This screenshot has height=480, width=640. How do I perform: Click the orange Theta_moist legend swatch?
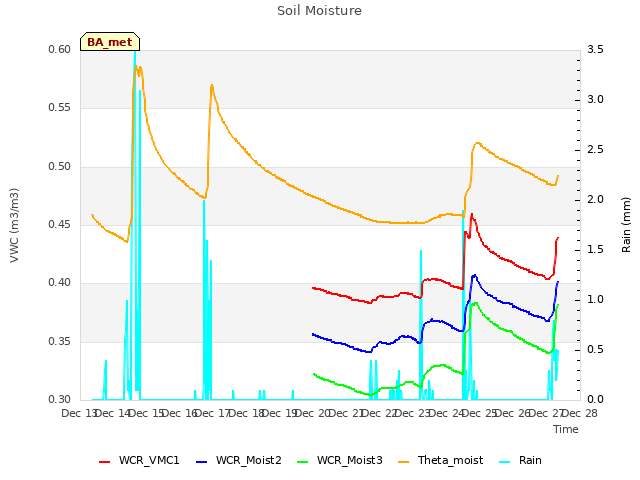[x=403, y=462]
